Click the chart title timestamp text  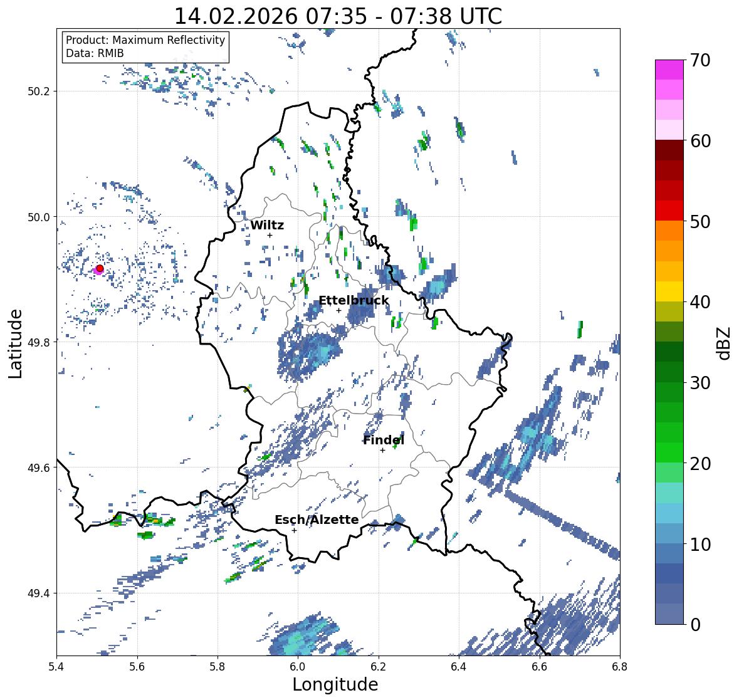(338, 16)
